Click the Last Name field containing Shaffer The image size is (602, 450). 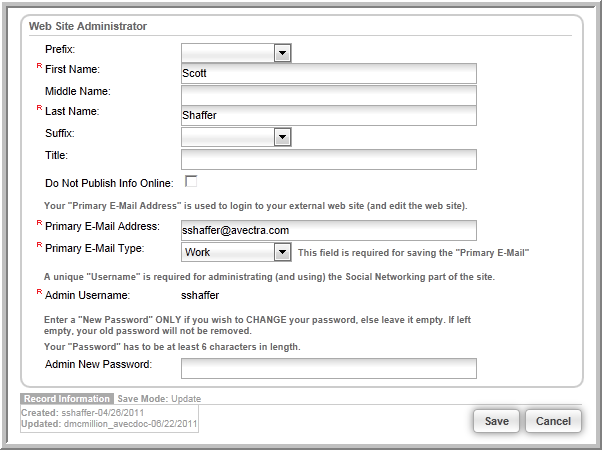[329, 116]
